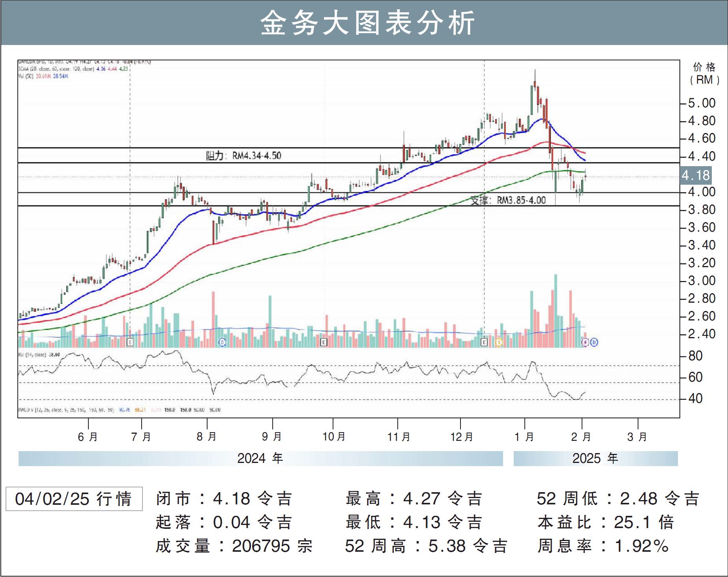Click the E earnings marker near 10月

click(323, 343)
